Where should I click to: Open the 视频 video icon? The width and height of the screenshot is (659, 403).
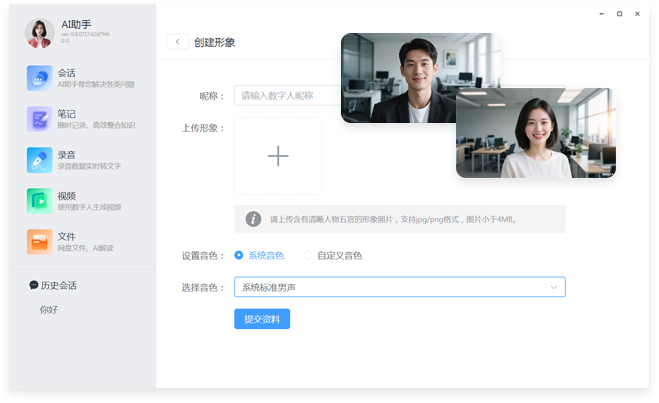coord(40,201)
